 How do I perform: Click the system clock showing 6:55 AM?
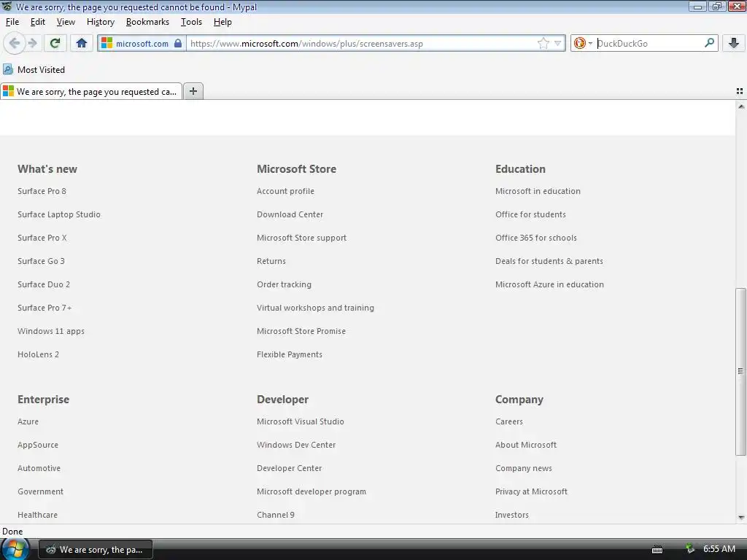(x=719, y=549)
